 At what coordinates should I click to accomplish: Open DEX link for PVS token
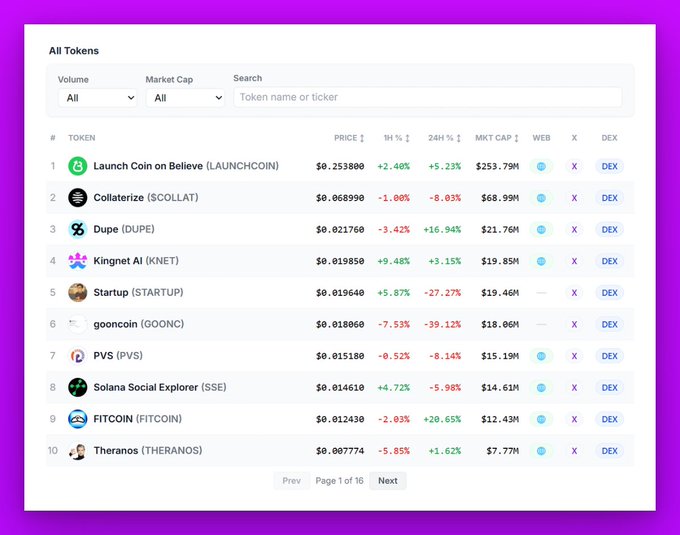pos(609,356)
